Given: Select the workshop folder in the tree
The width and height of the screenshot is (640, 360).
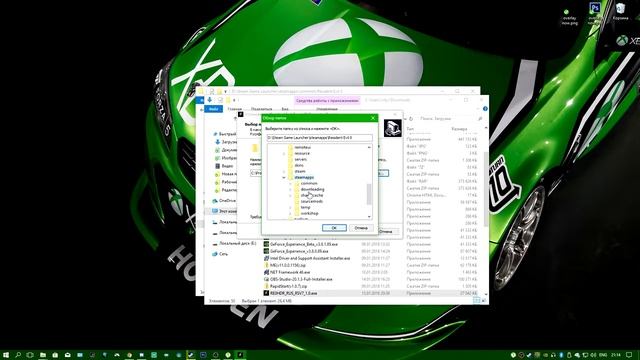Looking at the screenshot, I should (309, 213).
